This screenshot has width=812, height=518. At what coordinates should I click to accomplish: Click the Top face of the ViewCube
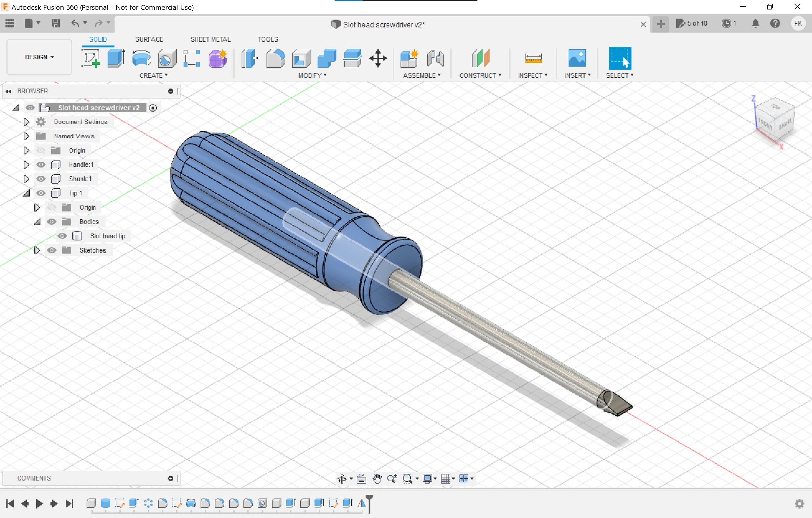pyautogui.click(x=776, y=108)
